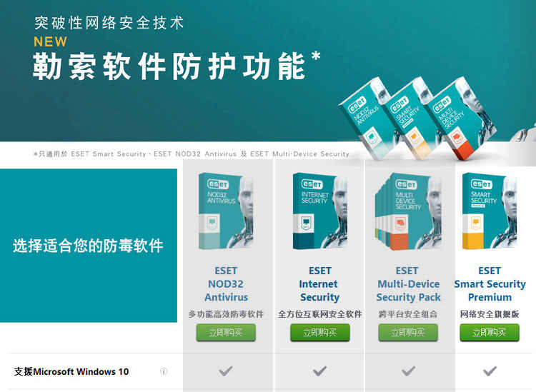Open the info icon beside Microsoft Windows 10
Viewport: 536px width, 392px height.
164,371
